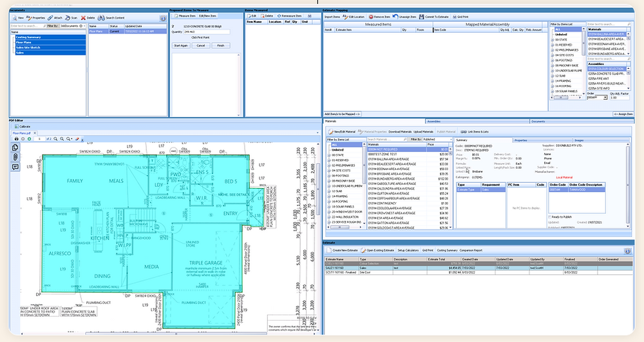
Task: Select 0101M-BRISBANE-AREA-AVERAGE in the Materials panel list
Action: pyautogui.click(x=409, y=174)
